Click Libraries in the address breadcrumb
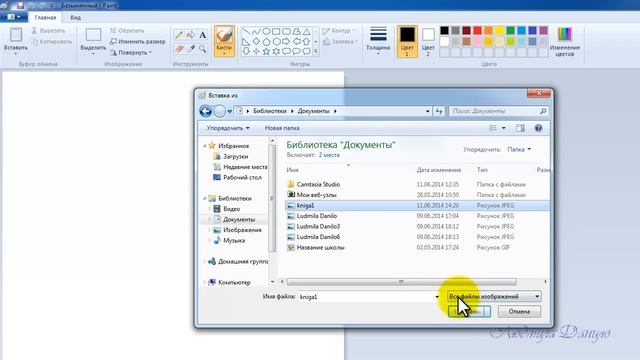 pos(270,111)
